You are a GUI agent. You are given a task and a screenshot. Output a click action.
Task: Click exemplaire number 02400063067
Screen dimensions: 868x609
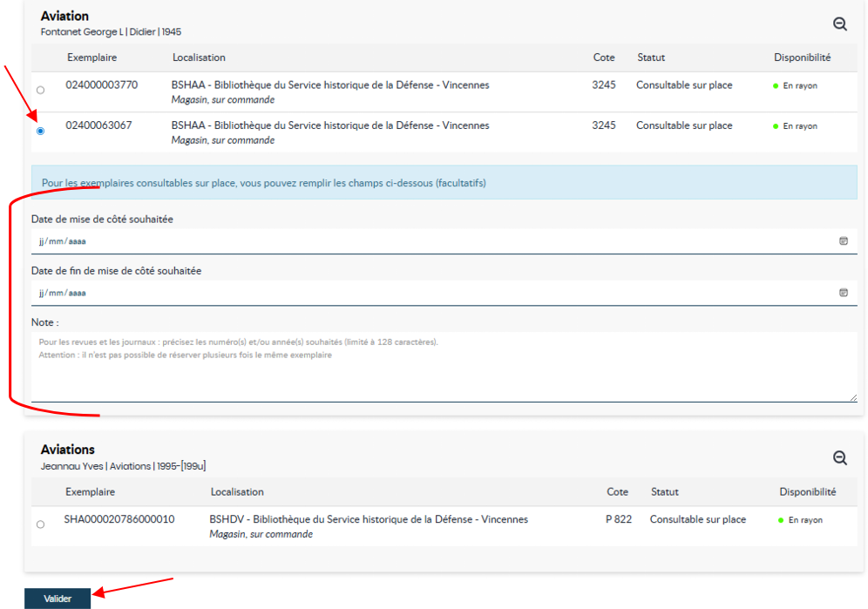click(98, 125)
